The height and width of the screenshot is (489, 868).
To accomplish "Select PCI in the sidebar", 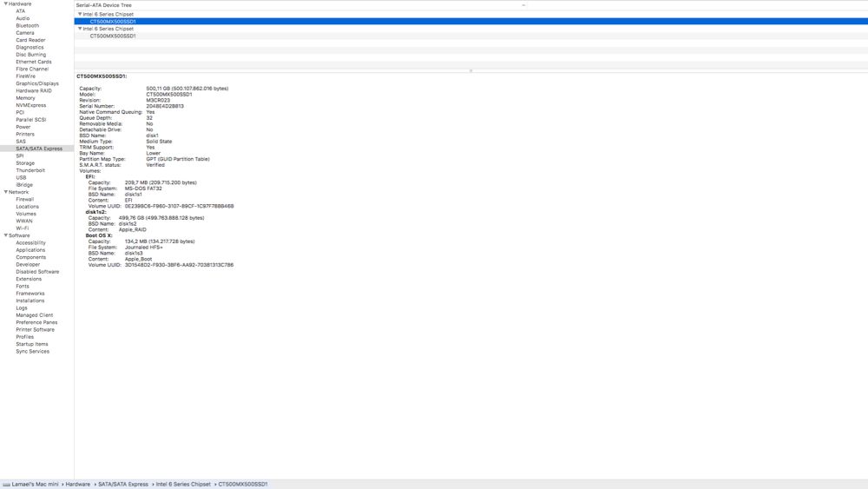I will 20,112.
